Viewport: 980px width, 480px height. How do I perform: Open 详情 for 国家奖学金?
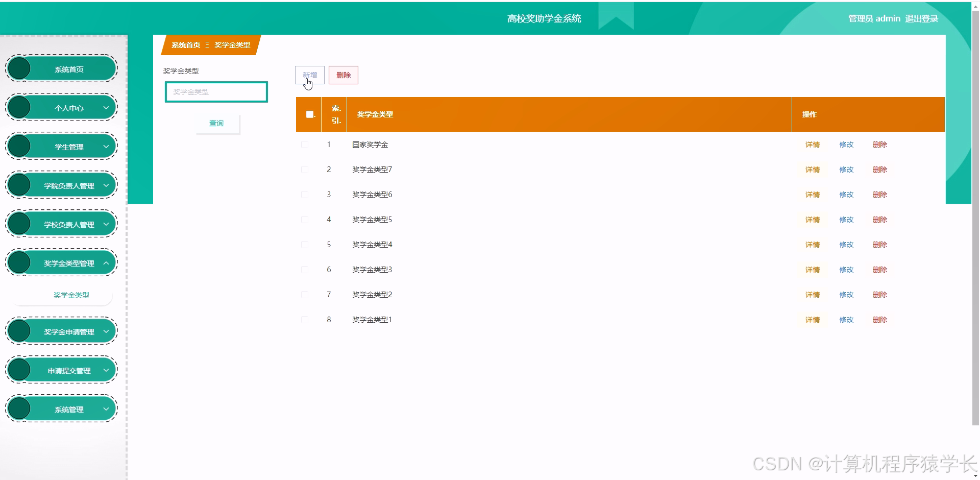(813, 145)
